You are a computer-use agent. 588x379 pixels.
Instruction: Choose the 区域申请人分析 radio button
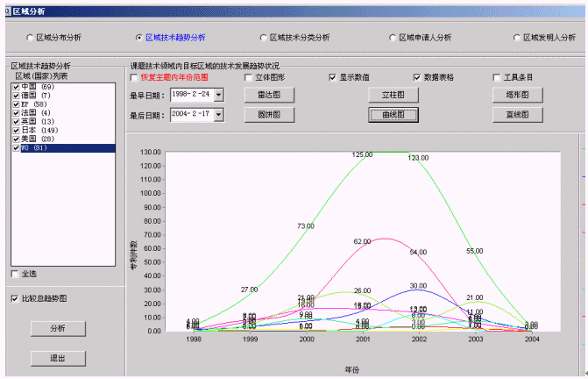(393, 38)
